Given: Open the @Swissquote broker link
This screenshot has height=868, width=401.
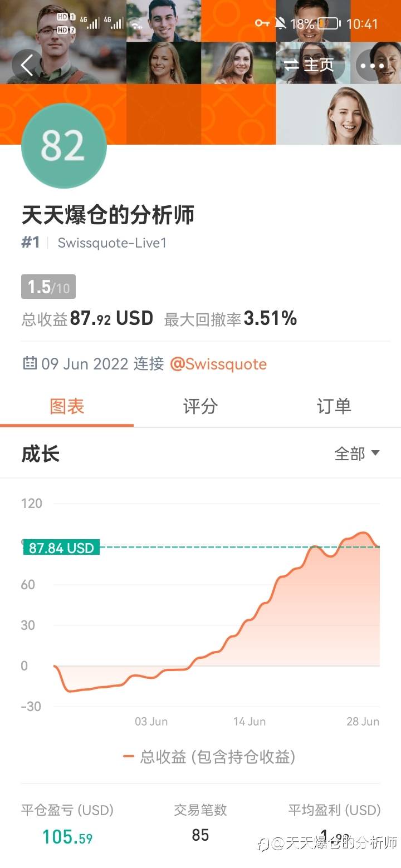Looking at the screenshot, I should coord(218,364).
